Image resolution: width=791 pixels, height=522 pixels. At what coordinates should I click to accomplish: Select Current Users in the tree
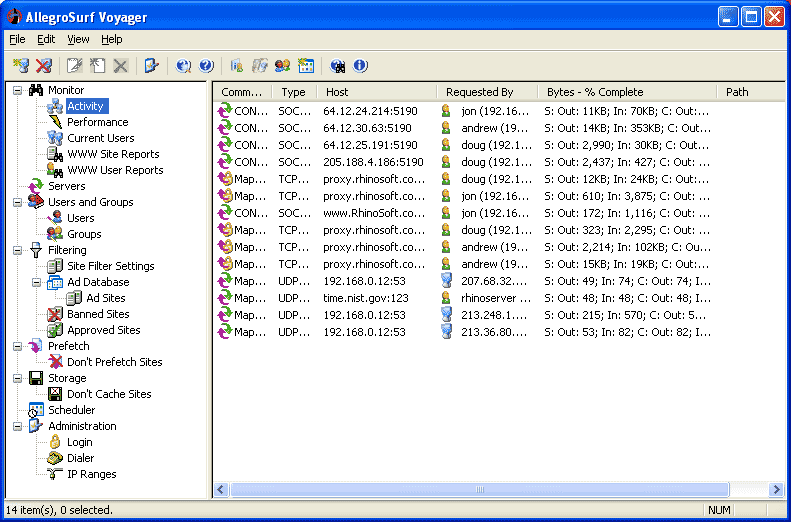coord(101,138)
